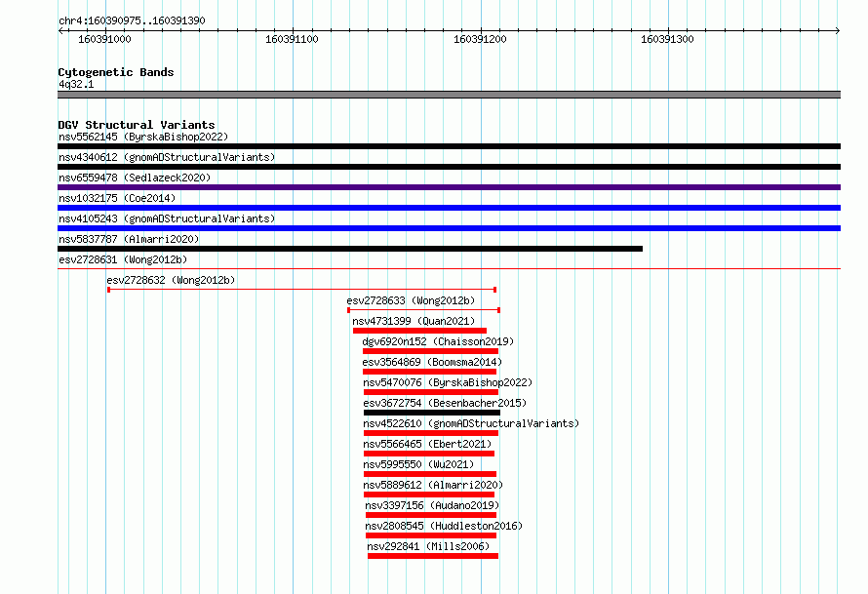Click esv3564869 (Boomsma2014) label
Screen dimensions: 868x594
click(x=432, y=362)
